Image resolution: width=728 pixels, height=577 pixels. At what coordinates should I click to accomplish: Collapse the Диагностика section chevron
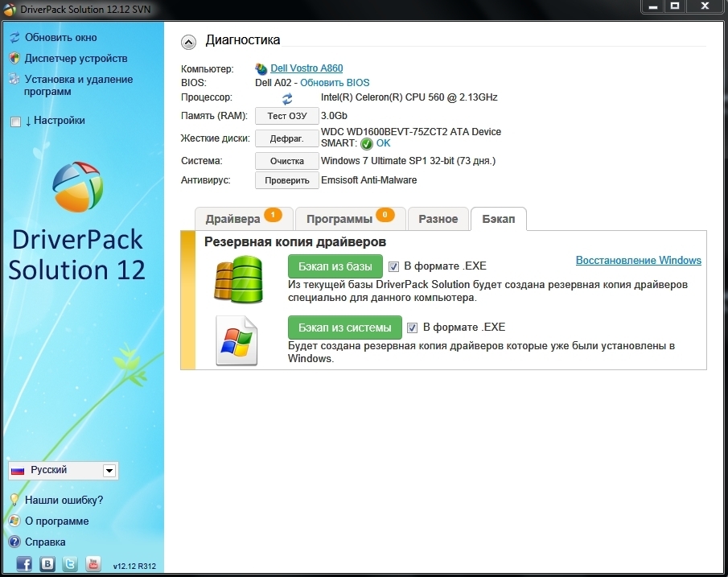(188, 42)
